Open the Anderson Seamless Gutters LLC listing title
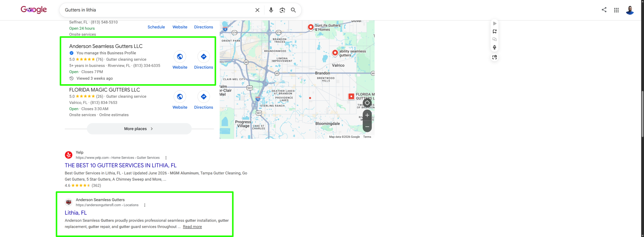 click(x=106, y=46)
